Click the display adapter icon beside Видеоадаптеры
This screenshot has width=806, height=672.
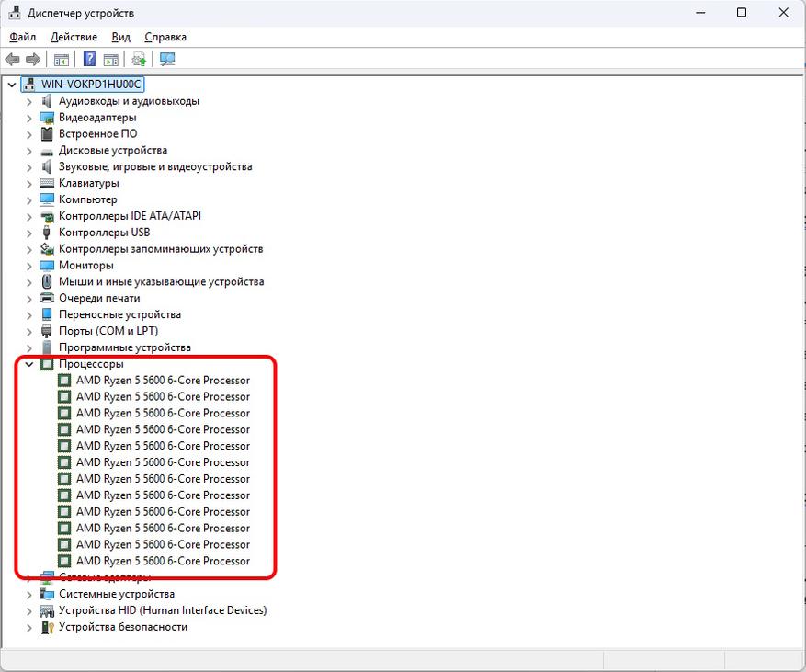point(47,118)
